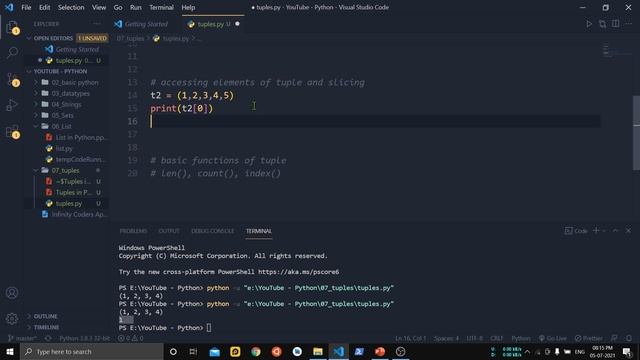Launch Chrome from the taskbar

(256, 351)
